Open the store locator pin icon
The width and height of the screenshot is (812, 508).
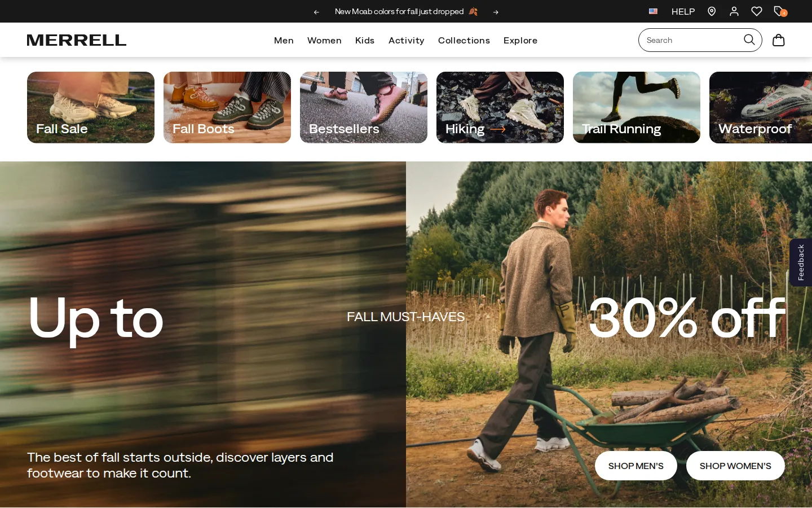click(712, 11)
